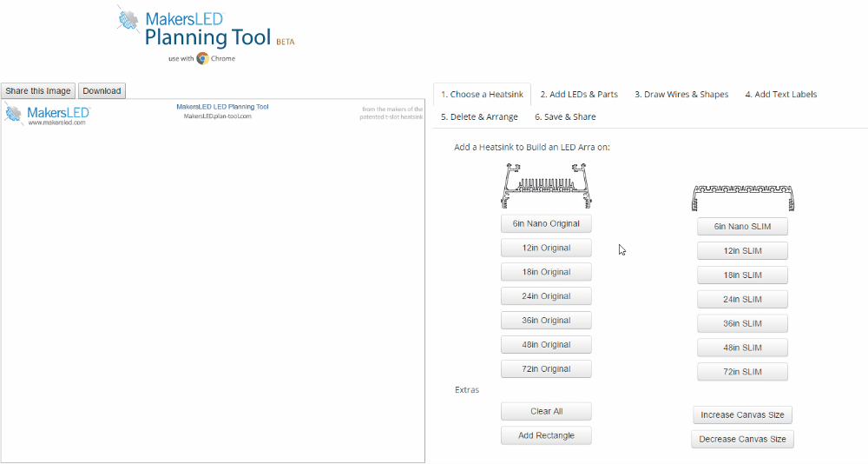Select the SLIM heatsink profile image
The height and width of the screenshot is (464, 868).
pyautogui.click(x=743, y=198)
